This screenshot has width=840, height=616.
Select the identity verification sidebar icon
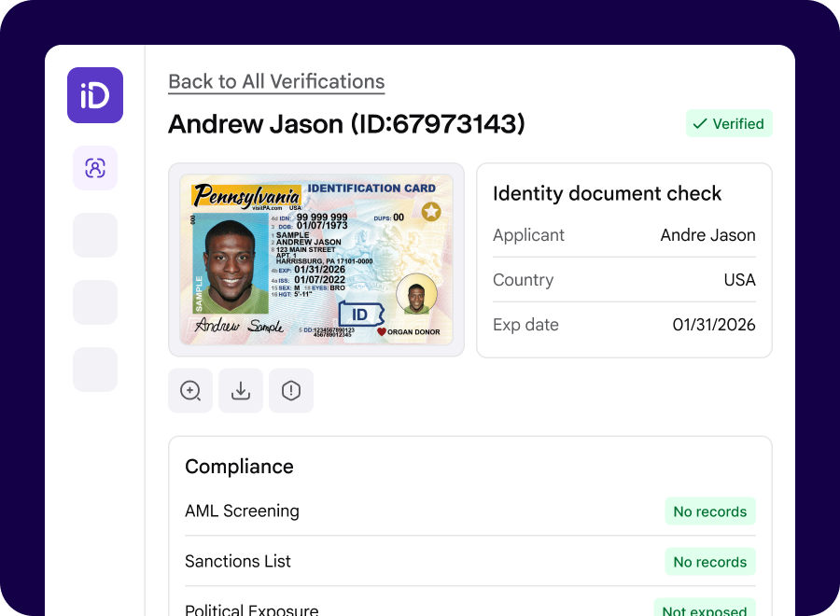pos(94,168)
